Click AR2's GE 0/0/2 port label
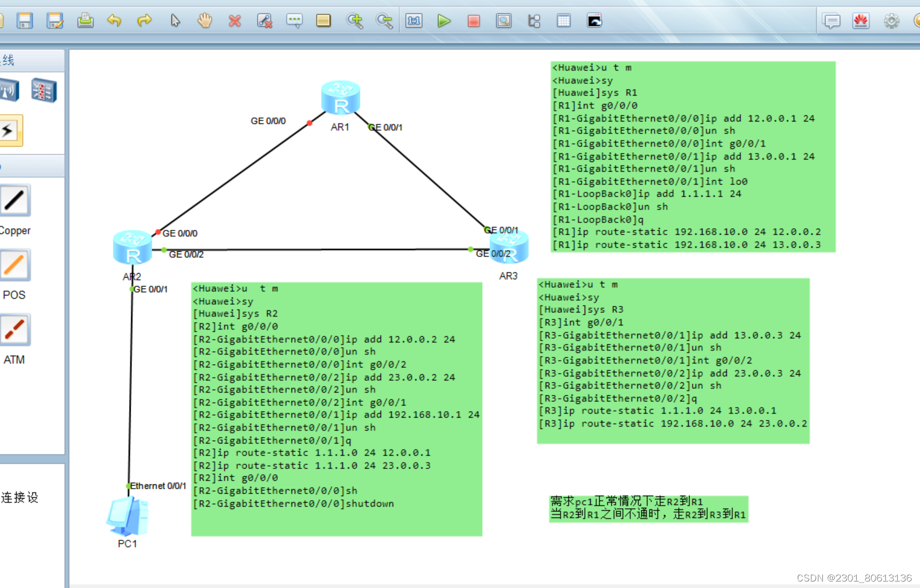The image size is (920, 588). (186, 255)
